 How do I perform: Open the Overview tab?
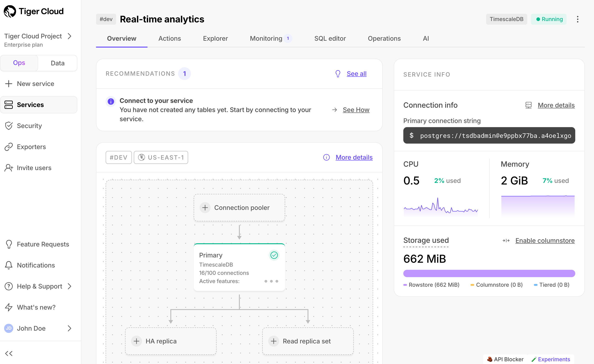(121, 39)
